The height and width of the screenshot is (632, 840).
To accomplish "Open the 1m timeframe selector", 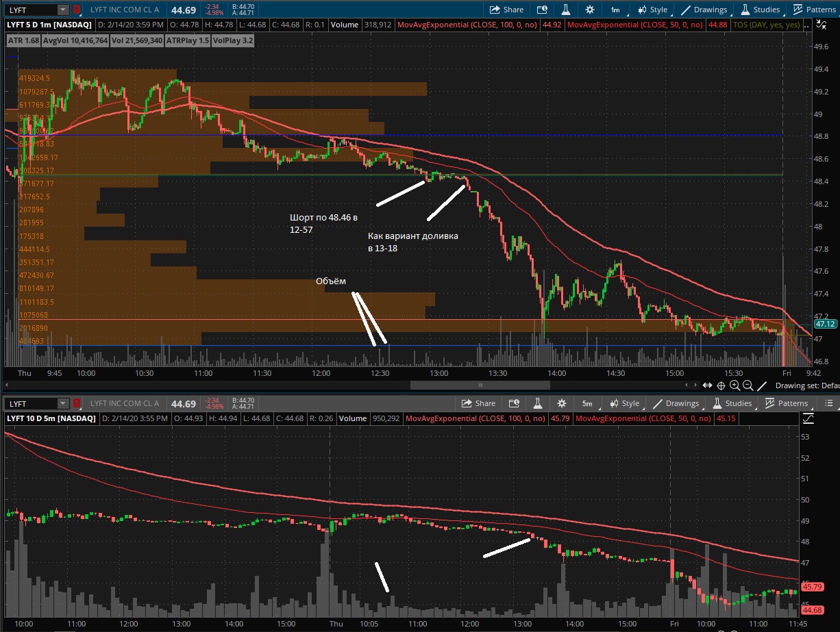I will click(615, 10).
